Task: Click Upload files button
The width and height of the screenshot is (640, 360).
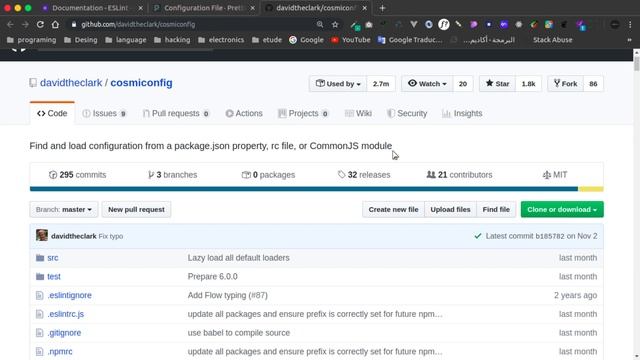Action: [x=450, y=209]
